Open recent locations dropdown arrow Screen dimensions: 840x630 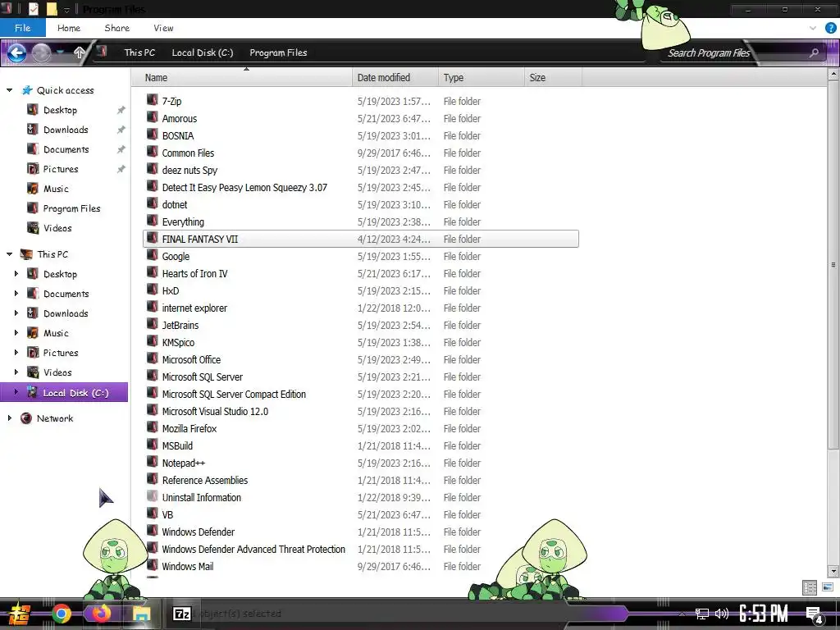[x=61, y=52]
